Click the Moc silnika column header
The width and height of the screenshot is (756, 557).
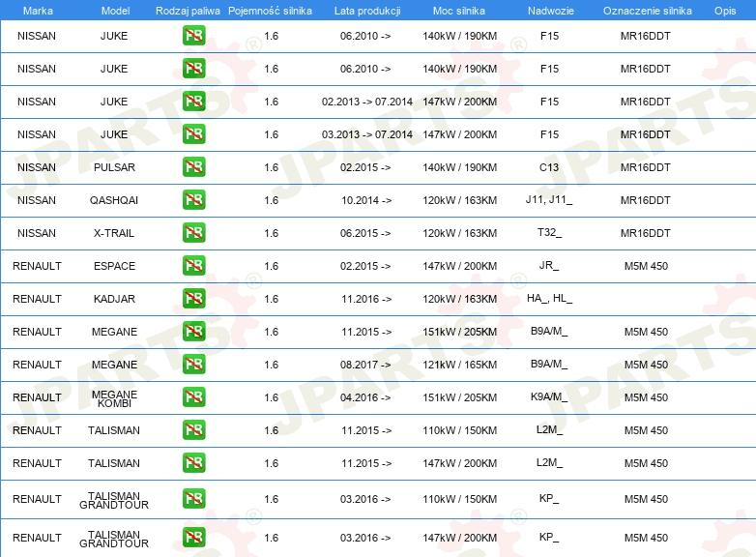click(459, 11)
